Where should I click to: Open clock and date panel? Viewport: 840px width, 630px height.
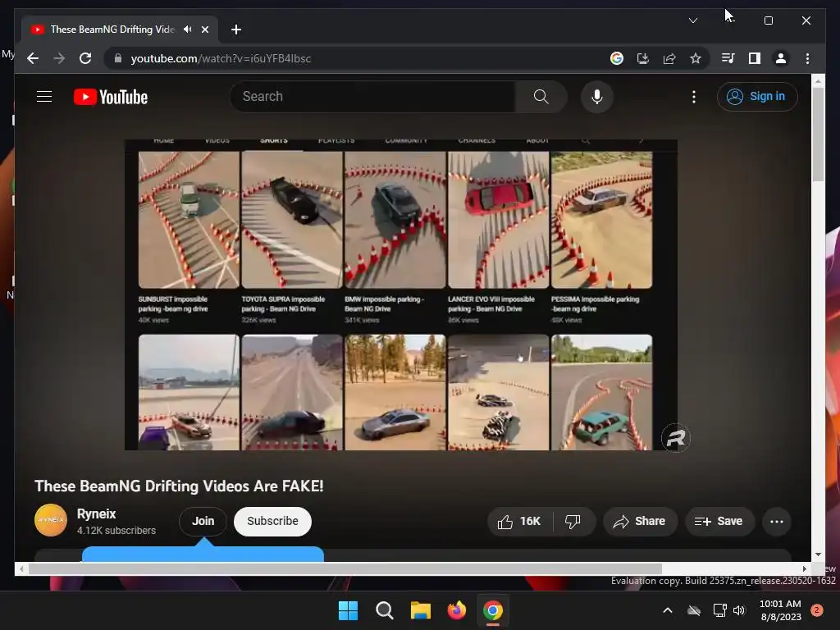780,610
